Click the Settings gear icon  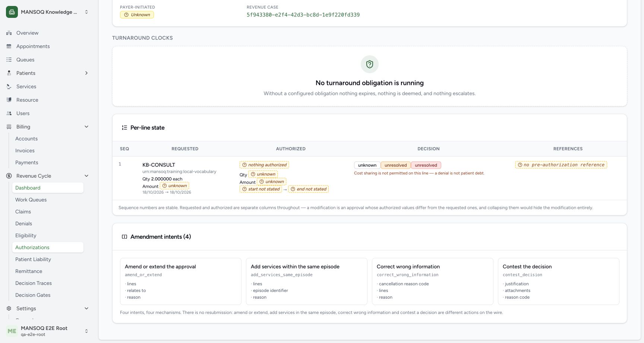coord(9,309)
